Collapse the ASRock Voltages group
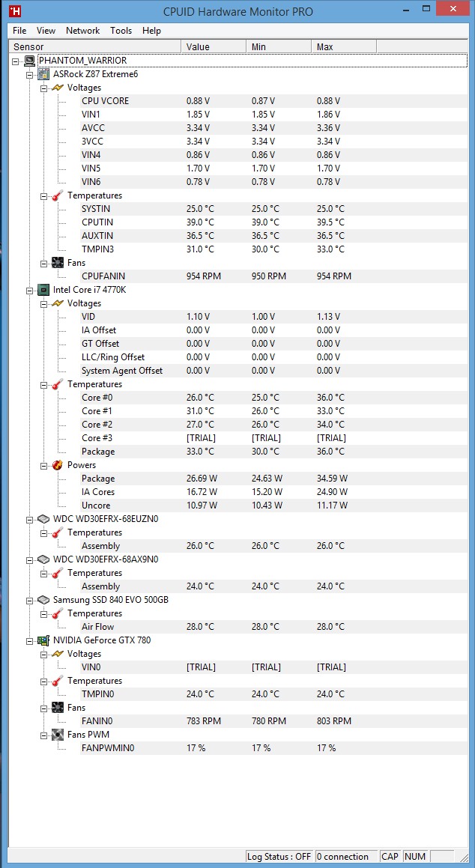Screen dimensions: 475x868 (43, 88)
